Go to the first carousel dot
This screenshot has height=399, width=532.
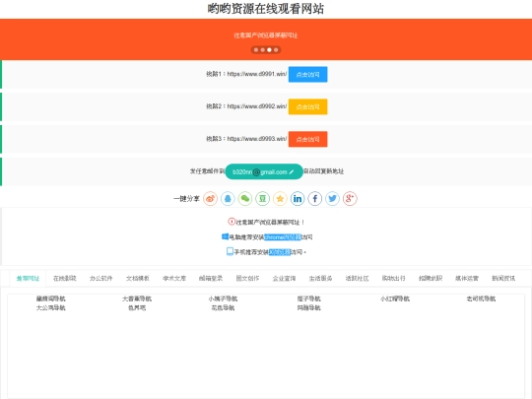pyautogui.click(x=256, y=50)
